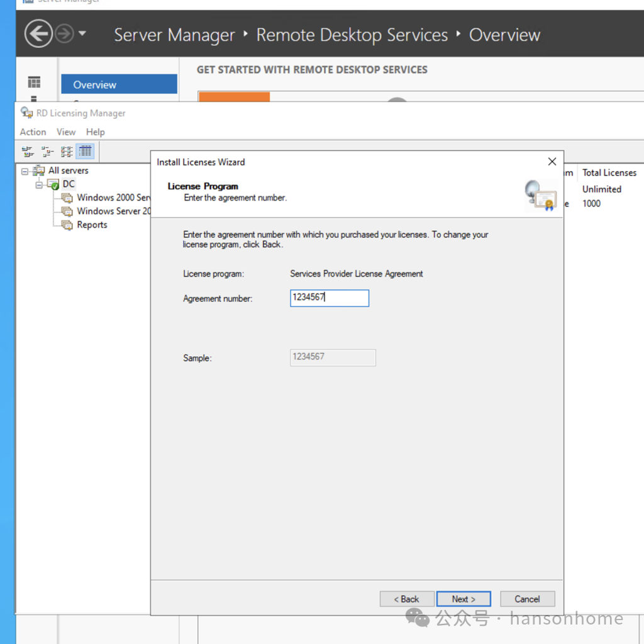Screen dimensions: 644x644
Task: Collapse the All servers tree node
Action: pos(25,170)
